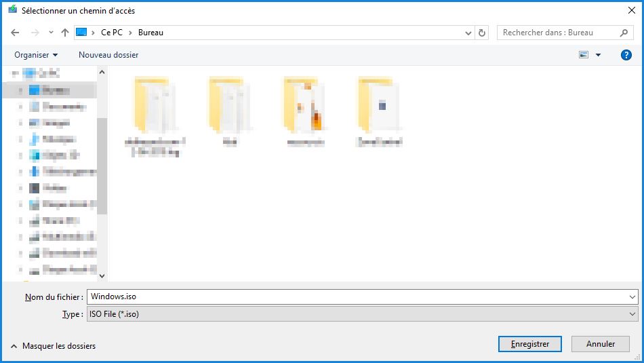Click Nouveau dossier in toolbar
The height and width of the screenshot is (363, 644).
[x=108, y=55]
